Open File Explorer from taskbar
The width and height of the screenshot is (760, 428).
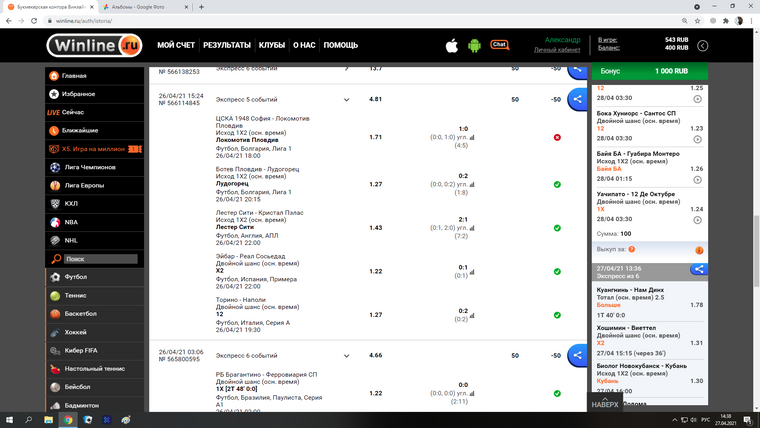(x=48, y=420)
